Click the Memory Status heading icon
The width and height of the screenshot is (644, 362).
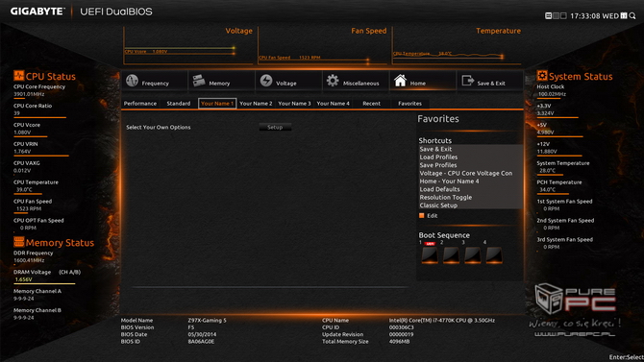[x=18, y=242]
